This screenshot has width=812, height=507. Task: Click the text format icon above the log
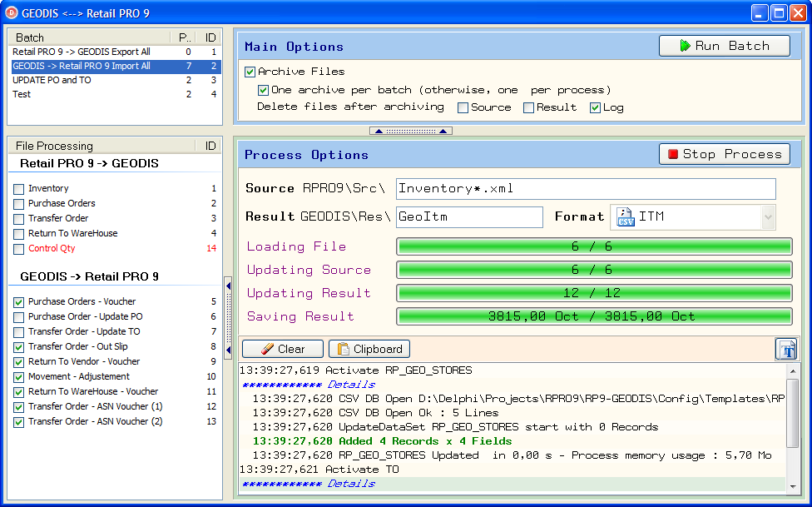pyautogui.click(x=786, y=349)
